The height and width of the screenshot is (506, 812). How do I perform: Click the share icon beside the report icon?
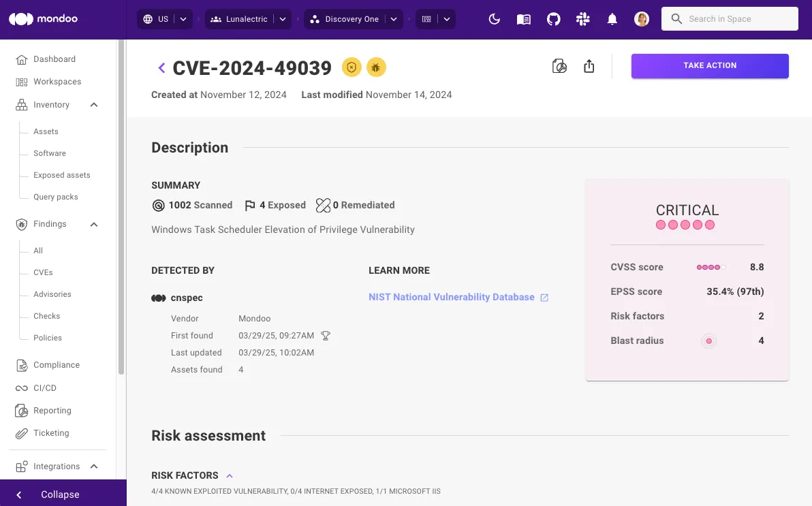pyautogui.click(x=589, y=66)
